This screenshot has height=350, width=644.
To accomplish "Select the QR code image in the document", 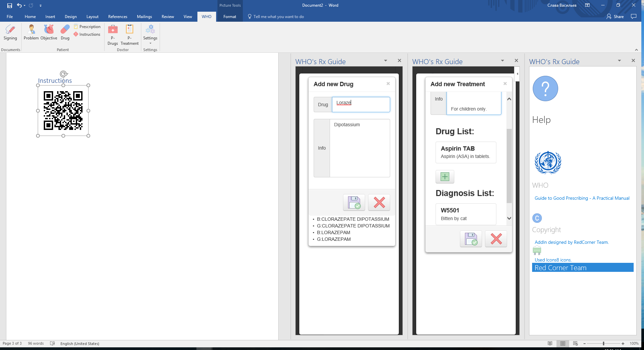I will click(x=63, y=111).
